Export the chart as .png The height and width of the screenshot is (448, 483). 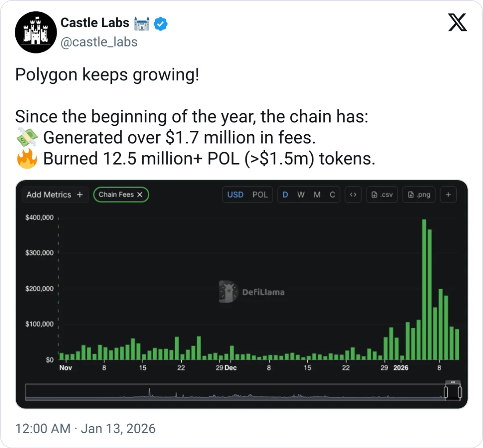point(419,195)
